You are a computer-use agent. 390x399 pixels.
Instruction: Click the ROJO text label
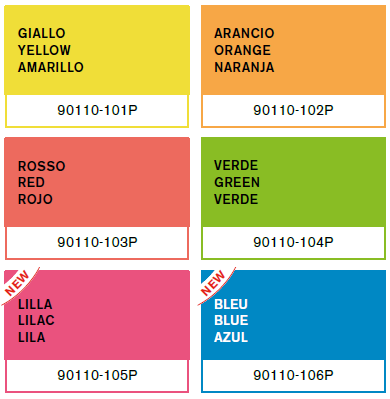click(x=35, y=199)
